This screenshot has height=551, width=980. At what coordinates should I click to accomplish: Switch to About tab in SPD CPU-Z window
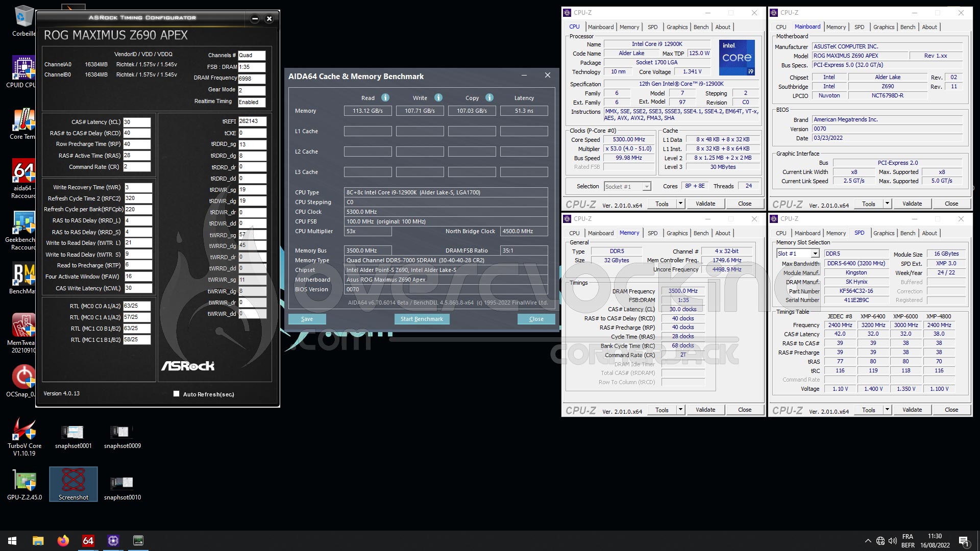(929, 233)
